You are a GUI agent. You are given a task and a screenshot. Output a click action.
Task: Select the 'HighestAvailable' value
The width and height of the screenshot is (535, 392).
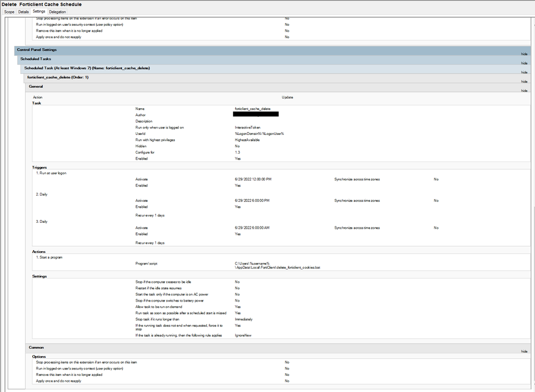(247, 140)
